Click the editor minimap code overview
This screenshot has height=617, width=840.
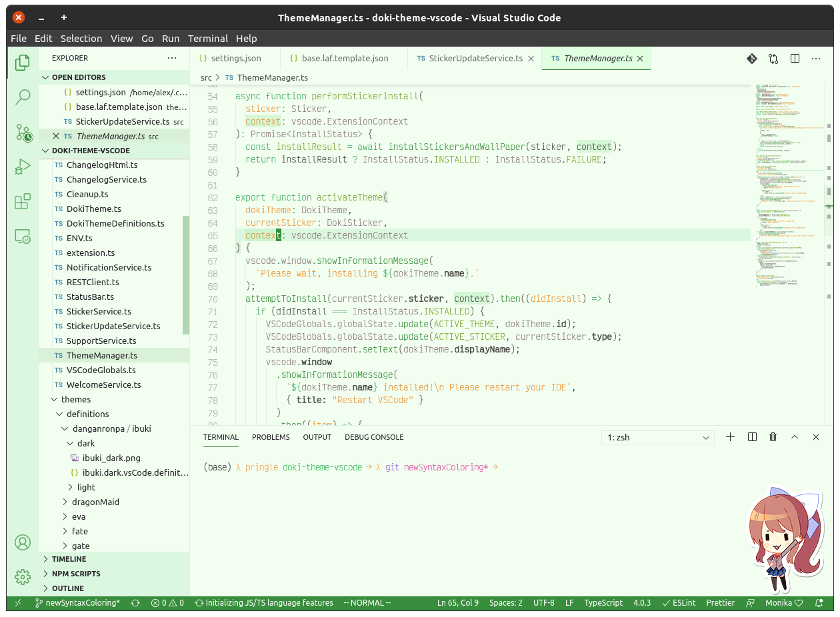coord(789,187)
